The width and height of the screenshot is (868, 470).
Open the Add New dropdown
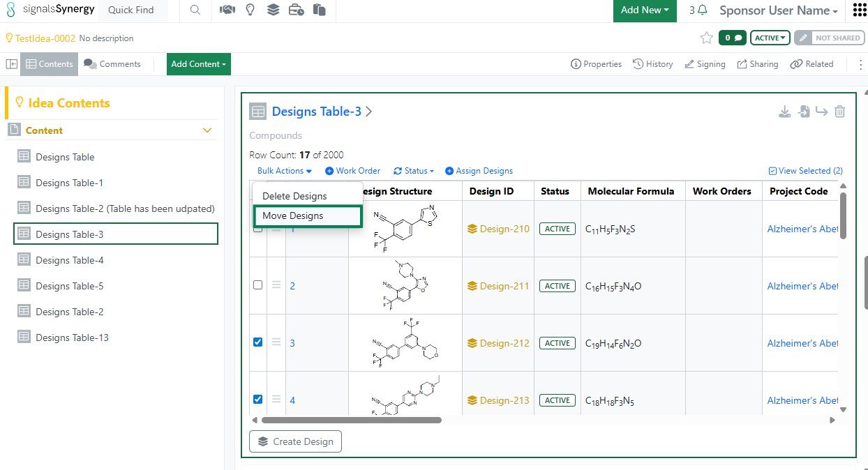(x=644, y=10)
